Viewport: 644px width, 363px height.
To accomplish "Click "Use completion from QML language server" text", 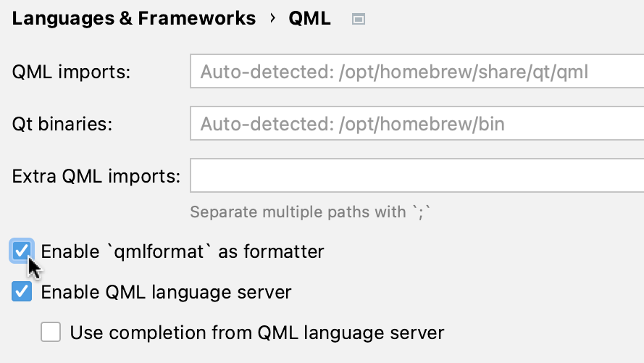I will tap(256, 333).
